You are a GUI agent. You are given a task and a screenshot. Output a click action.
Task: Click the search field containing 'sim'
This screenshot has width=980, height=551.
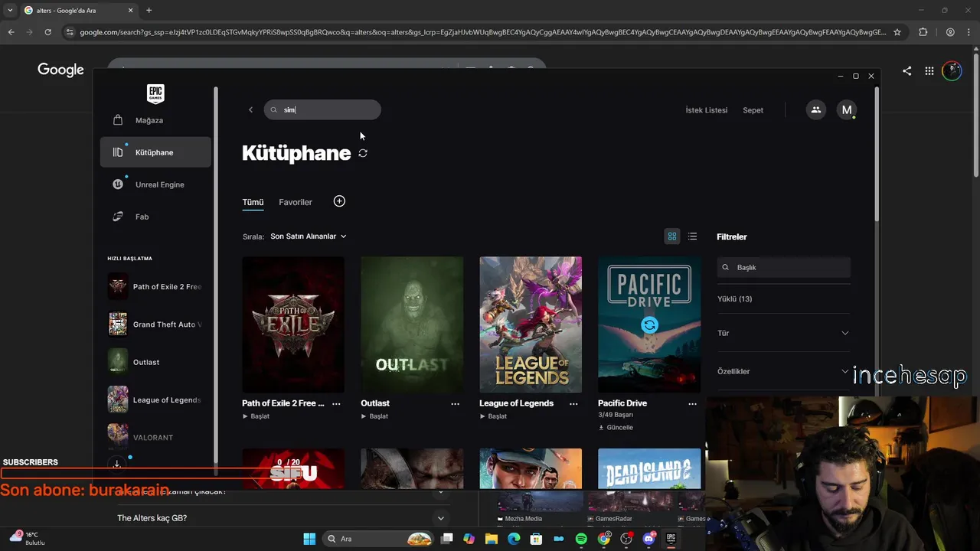pos(322,109)
